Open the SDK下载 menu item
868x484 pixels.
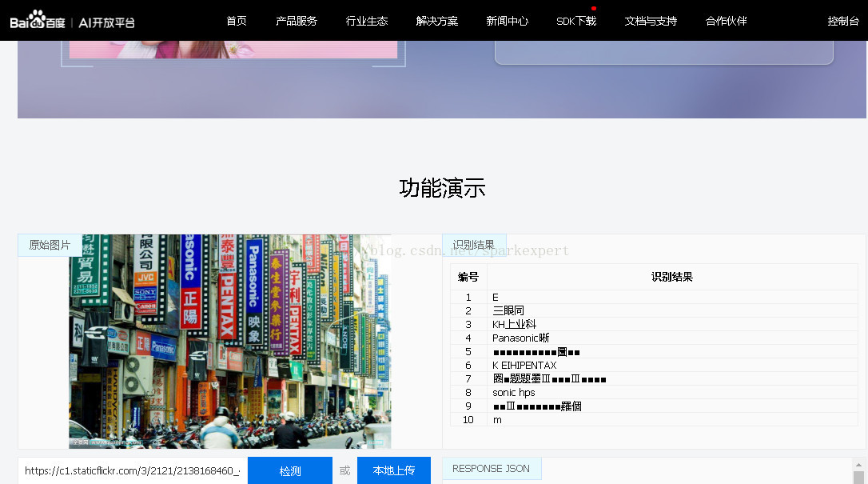click(x=576, y=21)
